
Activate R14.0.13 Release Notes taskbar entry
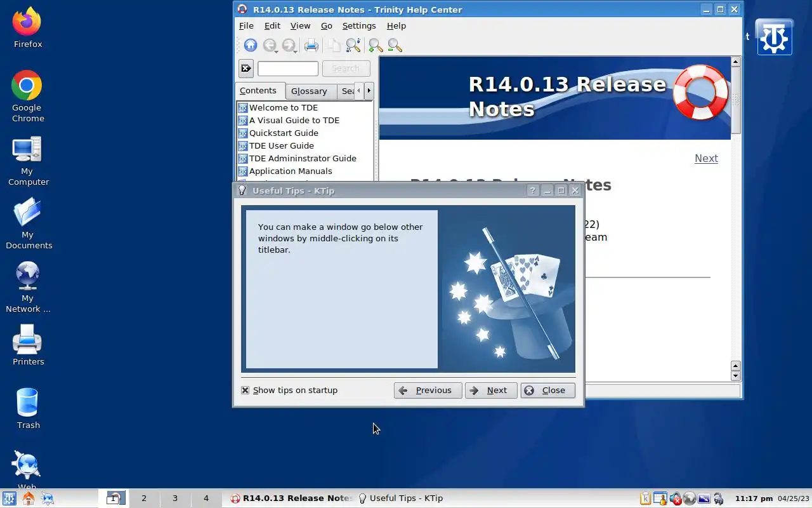(291, 498)
